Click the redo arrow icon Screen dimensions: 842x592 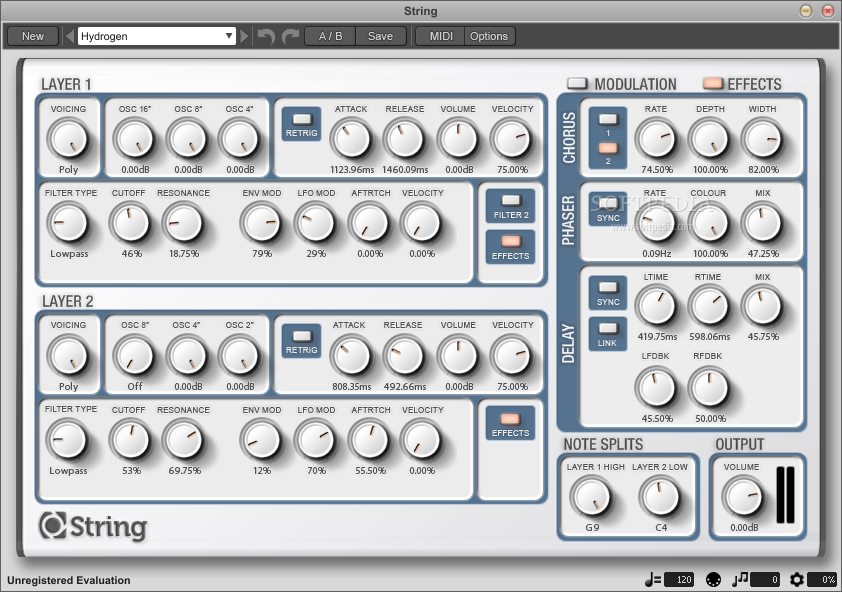[x=291, y=37]
